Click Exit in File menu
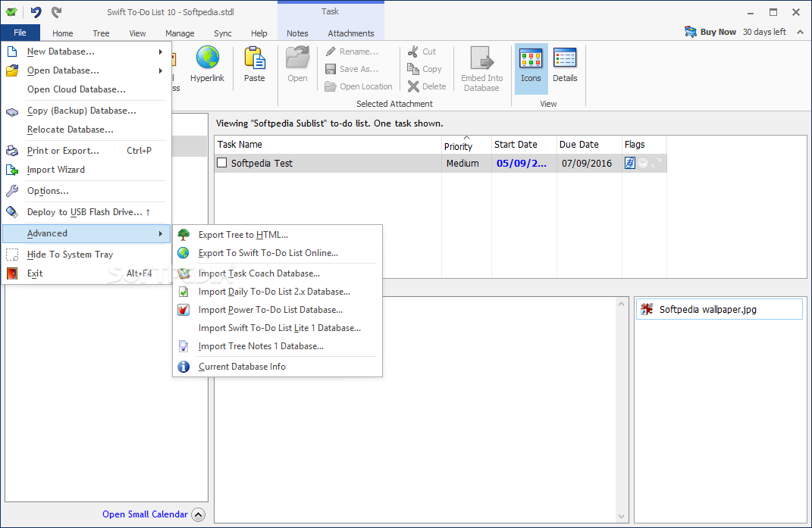This screenshot has width=812, height=528. (x=86, y=273)
